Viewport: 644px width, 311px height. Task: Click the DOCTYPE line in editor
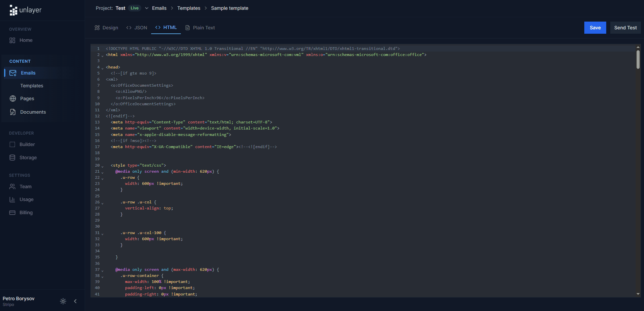click(253, 49)
